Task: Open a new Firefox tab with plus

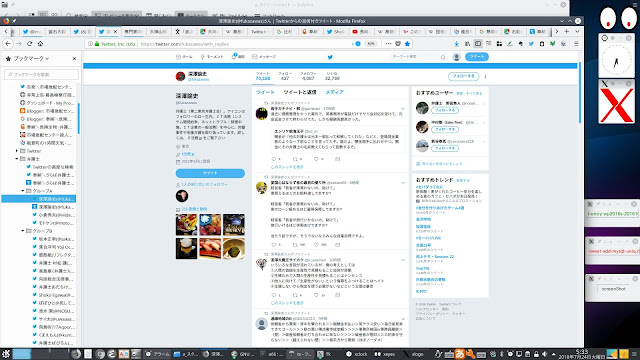Action: [x=567, y=31]
